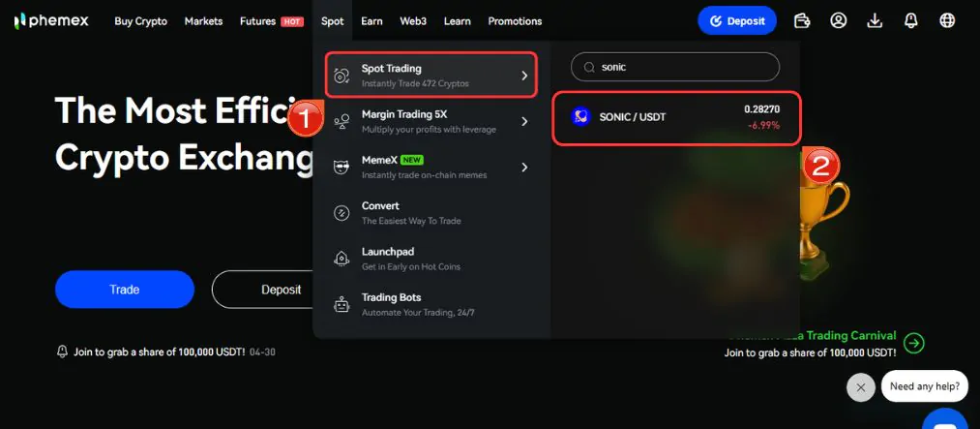Viewport: 980px width, 429px height.
Task: Click the 0.28270 price value
Action: (x=762, y=109)
